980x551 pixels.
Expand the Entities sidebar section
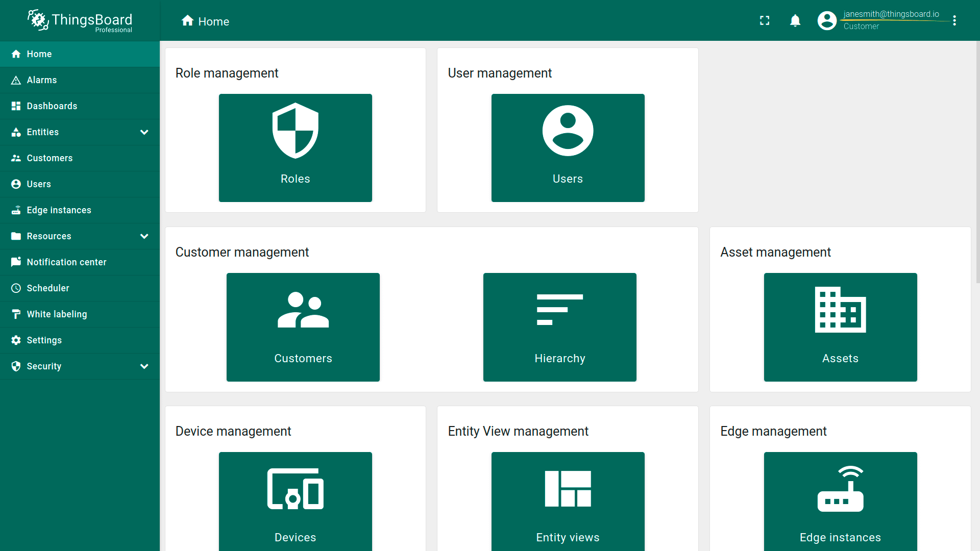[x=144, y=132]
